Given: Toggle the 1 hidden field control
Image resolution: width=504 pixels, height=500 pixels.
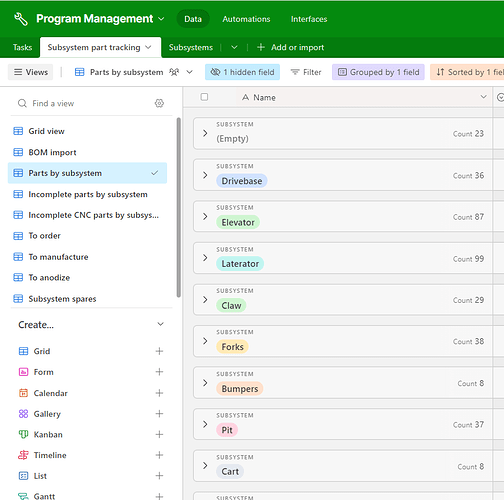Looking at the screenshot, I should pos(242,72).
